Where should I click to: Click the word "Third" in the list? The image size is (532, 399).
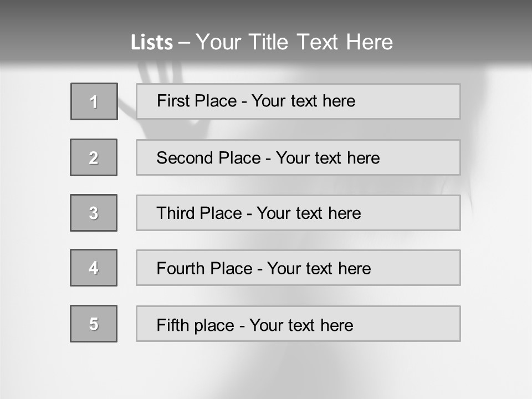[175, 213]
